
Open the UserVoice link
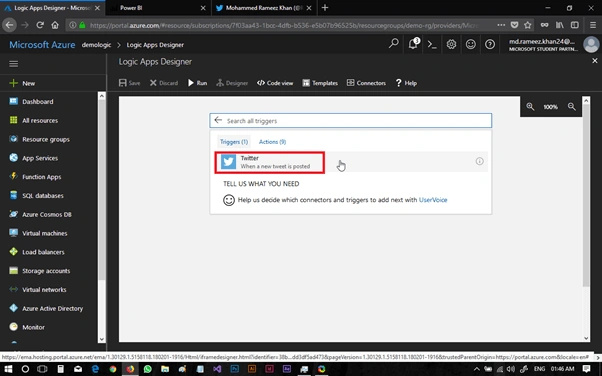pyautogui.click(x=433, y=200)
